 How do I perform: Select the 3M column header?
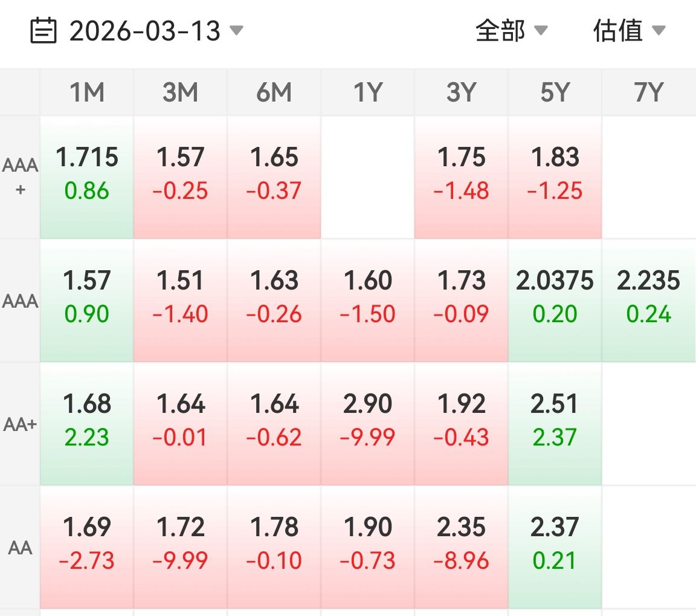coord(179,92)
